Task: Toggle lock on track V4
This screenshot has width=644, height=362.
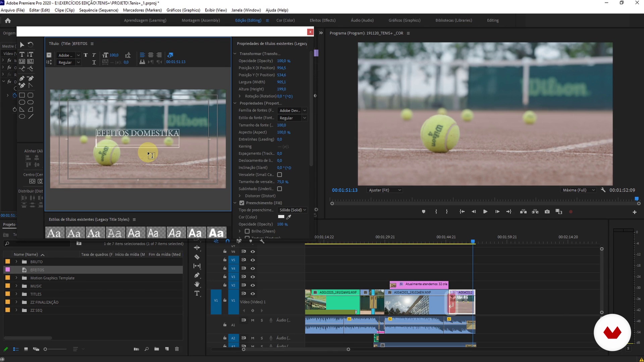Action: (x=225, y=268)
